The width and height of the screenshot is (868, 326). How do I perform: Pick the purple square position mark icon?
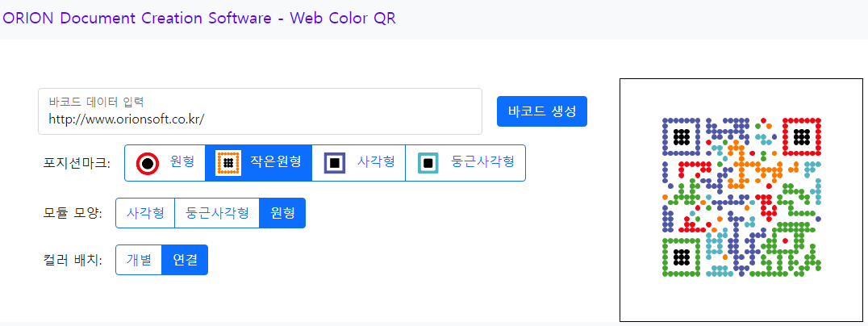[335, 163]
